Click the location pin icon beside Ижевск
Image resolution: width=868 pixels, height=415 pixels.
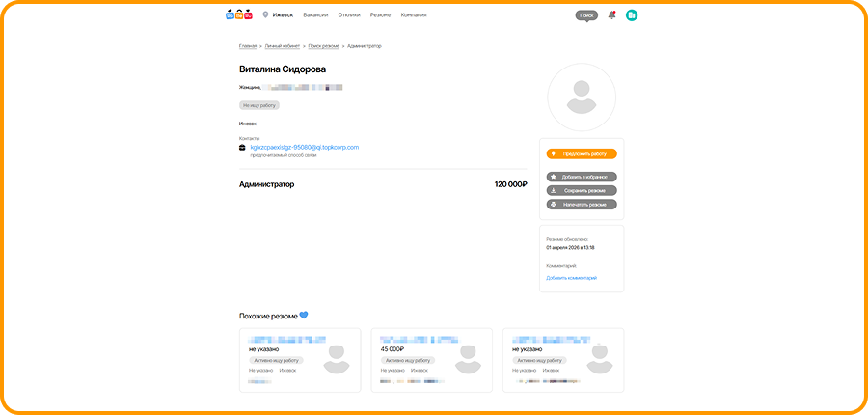pyautogui.click(x=265, y=14)
